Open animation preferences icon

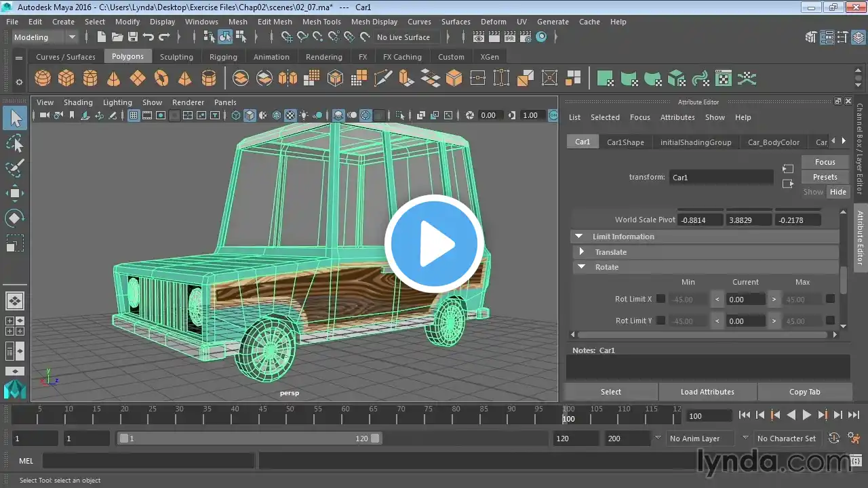coord(854,439)
